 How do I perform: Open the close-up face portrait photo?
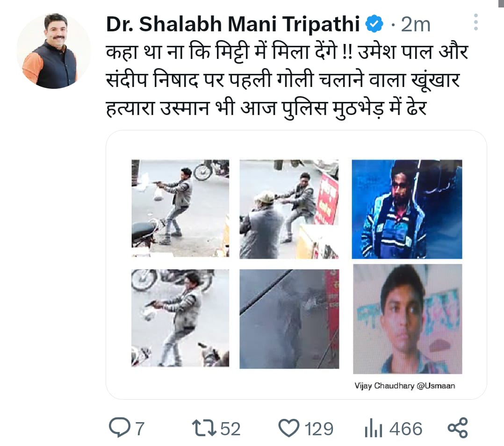pyautogui.click(x=408, y=319)
